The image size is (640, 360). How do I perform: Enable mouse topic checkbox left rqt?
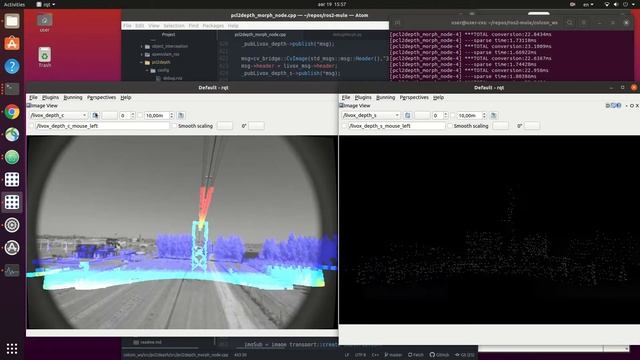pyautogui.click(x=31, y=126)
